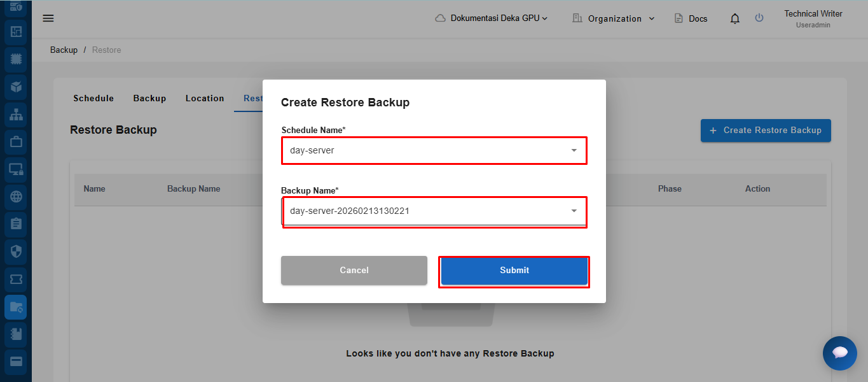Expand the Schedule Name dropdown
This screenshot has width=868, height=382.
(x=434, y=151)
